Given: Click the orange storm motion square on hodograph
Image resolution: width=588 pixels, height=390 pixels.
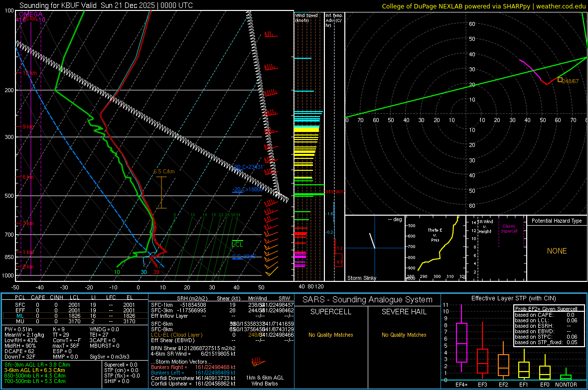Looking at the screenshot, I should pyautogui.click(x=560, y=80).
